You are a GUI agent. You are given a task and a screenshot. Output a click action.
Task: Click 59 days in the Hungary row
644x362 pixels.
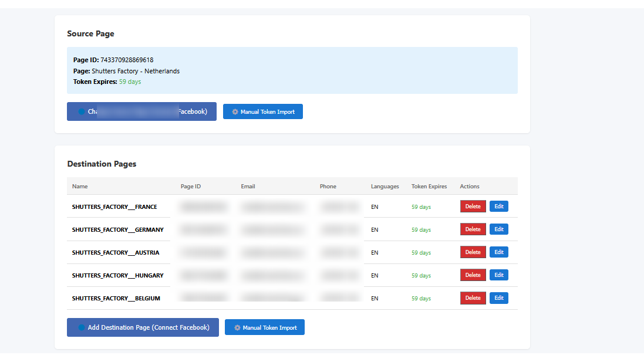click(421, 275)
